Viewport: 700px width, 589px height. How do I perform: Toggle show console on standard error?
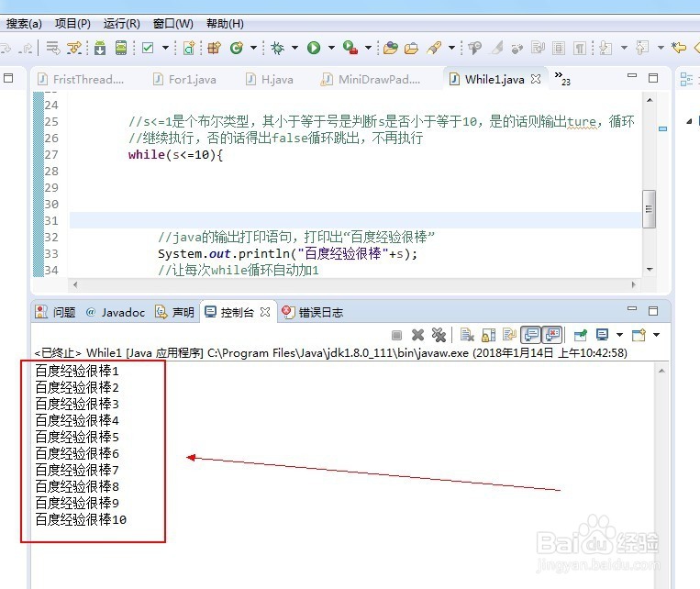coord(551,335)
